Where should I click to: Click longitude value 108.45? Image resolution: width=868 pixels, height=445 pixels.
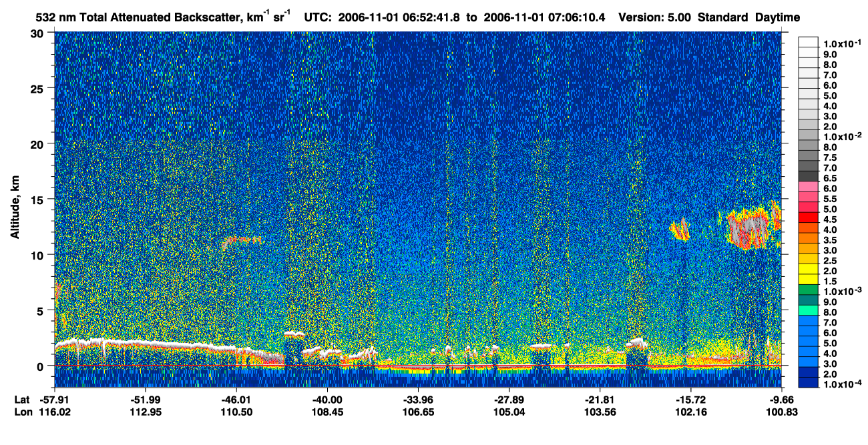click(x=327, y=412)
